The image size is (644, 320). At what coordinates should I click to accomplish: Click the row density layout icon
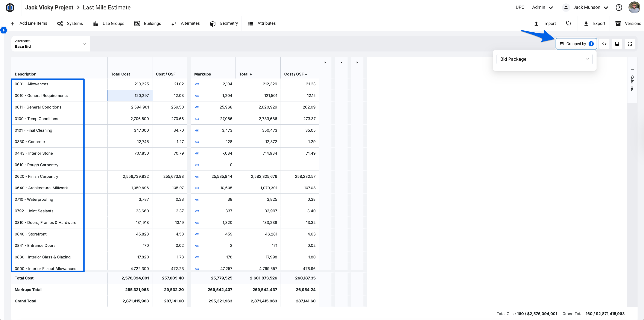point(617,44)
